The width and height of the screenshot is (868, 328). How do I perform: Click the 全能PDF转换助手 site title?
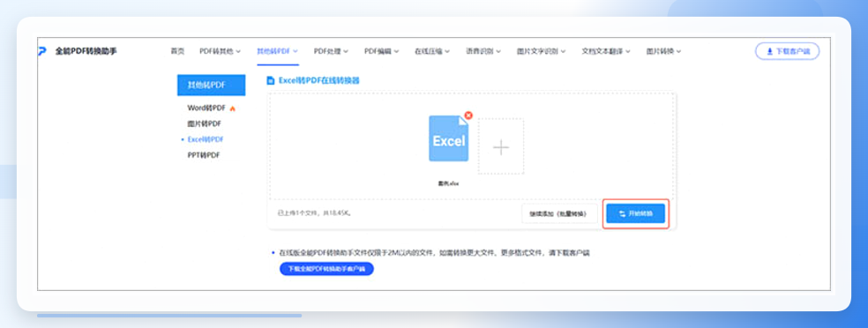86,51
